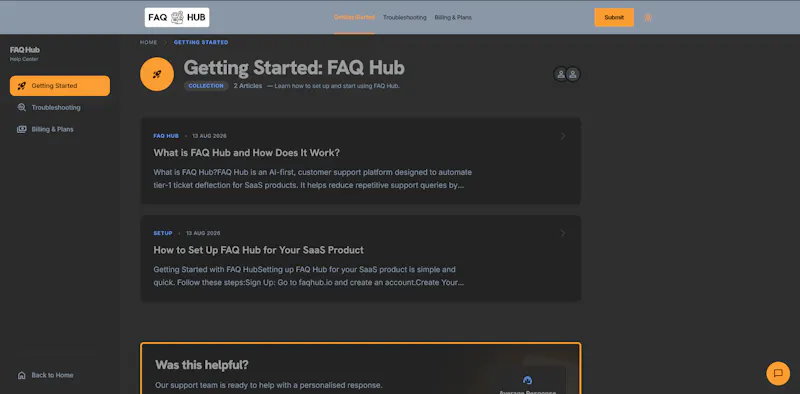
Task: Click the FAQ HUB logo
Action: point(177,17)
